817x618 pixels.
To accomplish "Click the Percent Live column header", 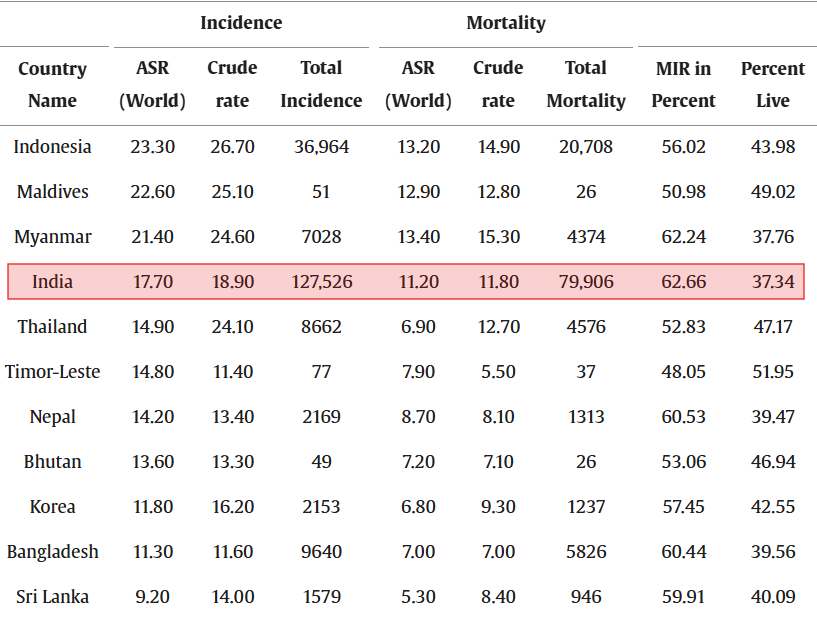I will [773, 85].
